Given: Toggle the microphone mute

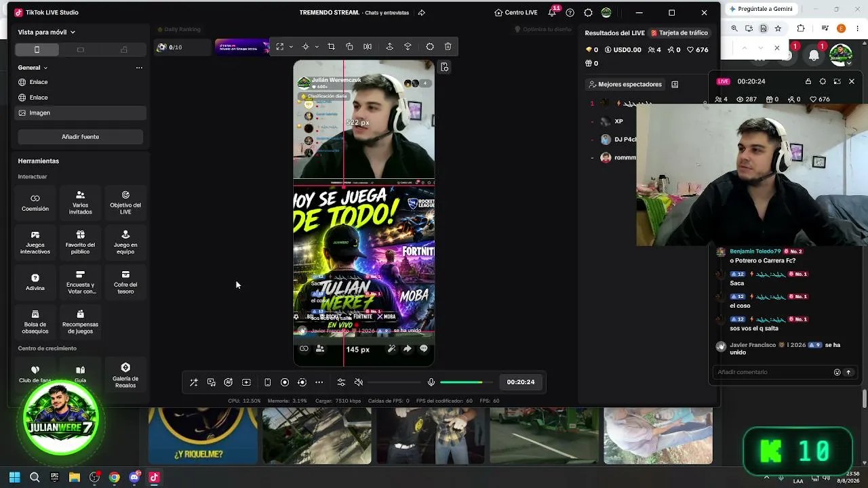Looking at the screenshot, I should 431,382.
